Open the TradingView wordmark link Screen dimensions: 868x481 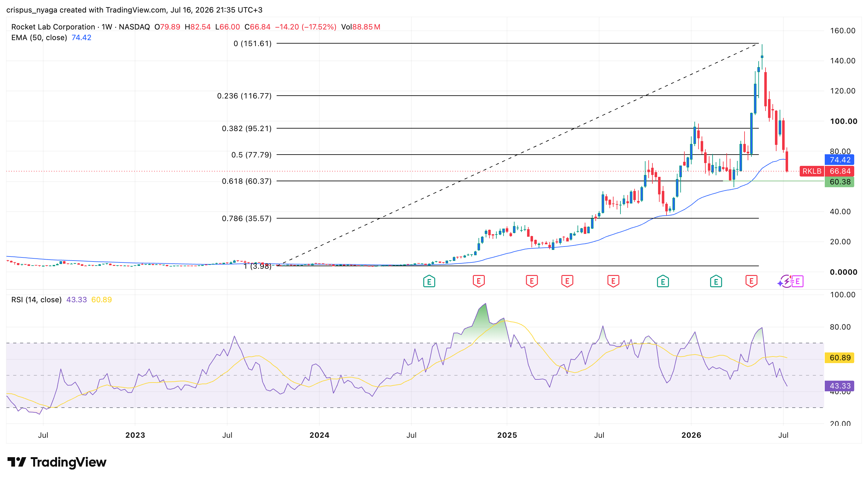coord(68,462)
